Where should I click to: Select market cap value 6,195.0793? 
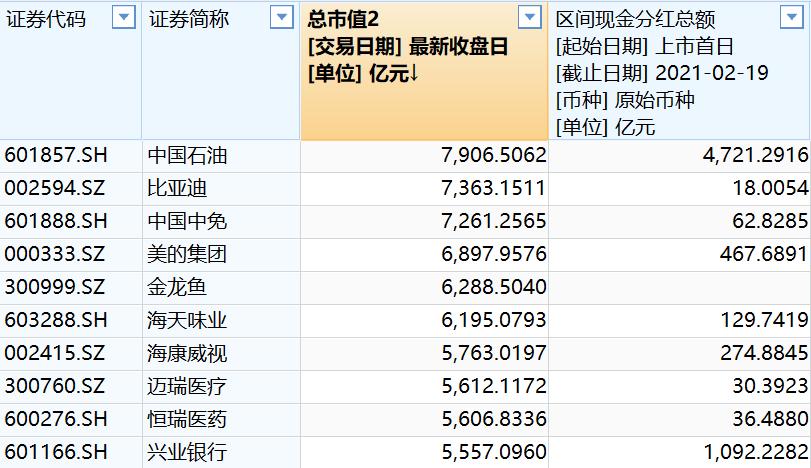493,320
